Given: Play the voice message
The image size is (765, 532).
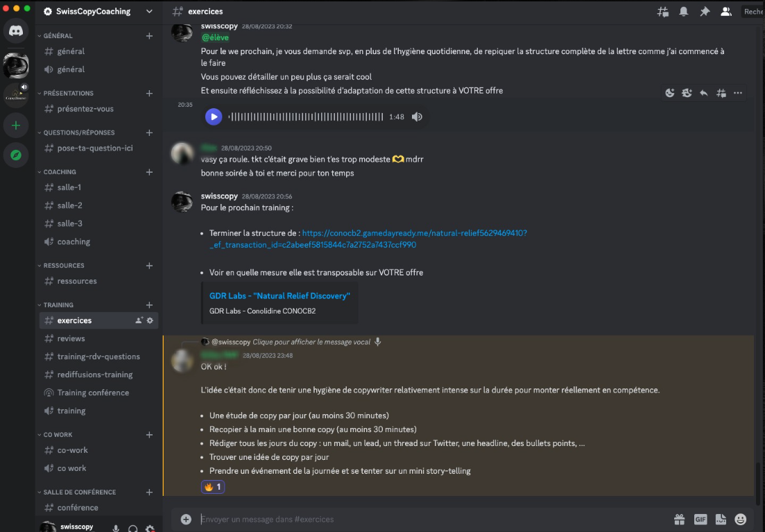Looking at the screenshot, I should pyautogui.click(x=214, y=117).
